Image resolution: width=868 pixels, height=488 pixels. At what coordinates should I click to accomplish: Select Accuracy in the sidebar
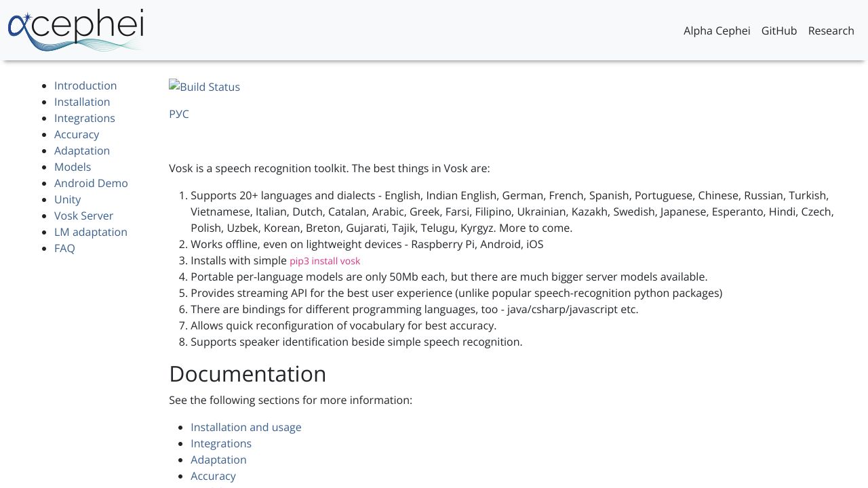[77, 134]
